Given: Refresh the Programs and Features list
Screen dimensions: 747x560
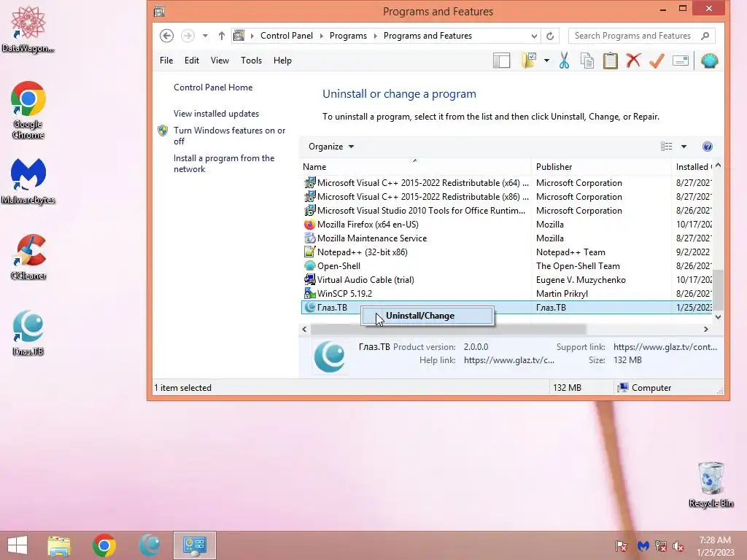Looking at the screenshot, I should 550,36.
